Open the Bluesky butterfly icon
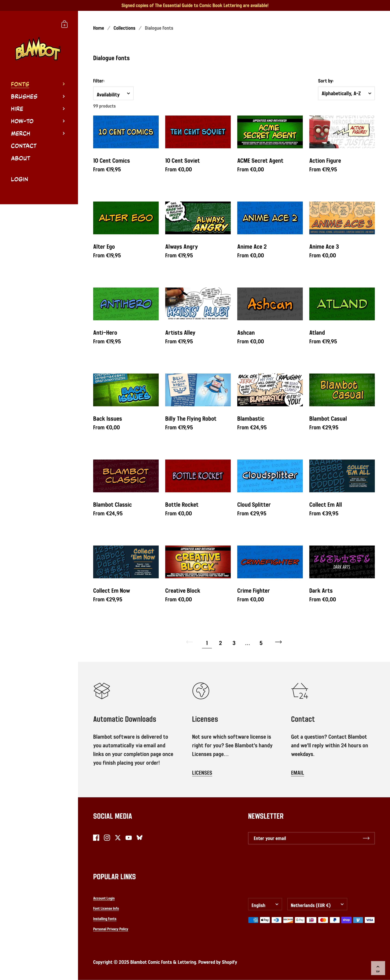This screenshot has height=980, width=390. point(140,837)
